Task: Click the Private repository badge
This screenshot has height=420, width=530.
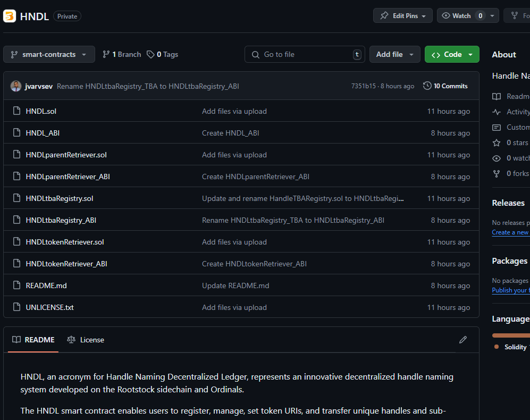Action: [x=68, y=16]
